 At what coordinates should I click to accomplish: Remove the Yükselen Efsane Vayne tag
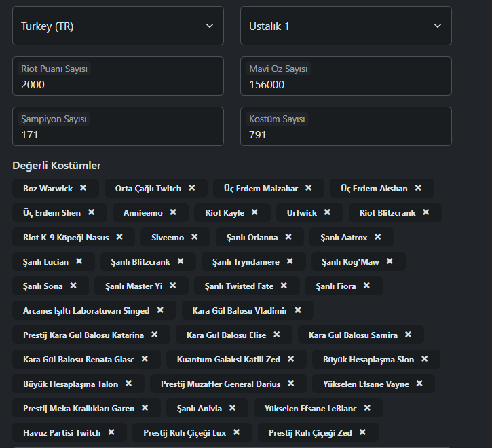pyautogui.click(x=419, y=384)
